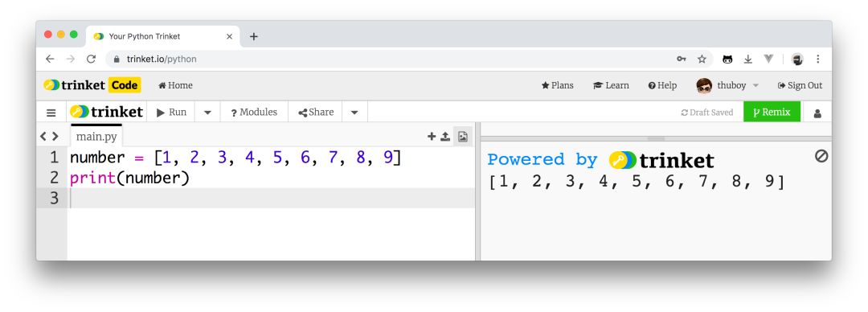The height and width of the screenshot is (312, 868).
Task: Click the Draft Saved status
Action: (x=707, y=113)
